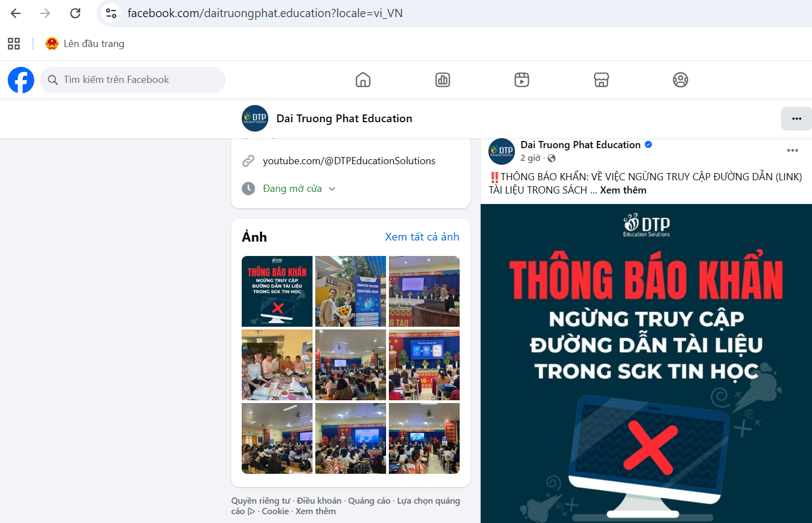Open the 'Thông báo khẩn' photo thumbnail
Viewport: 812px width, 523px height.
(x=277, y=291)
